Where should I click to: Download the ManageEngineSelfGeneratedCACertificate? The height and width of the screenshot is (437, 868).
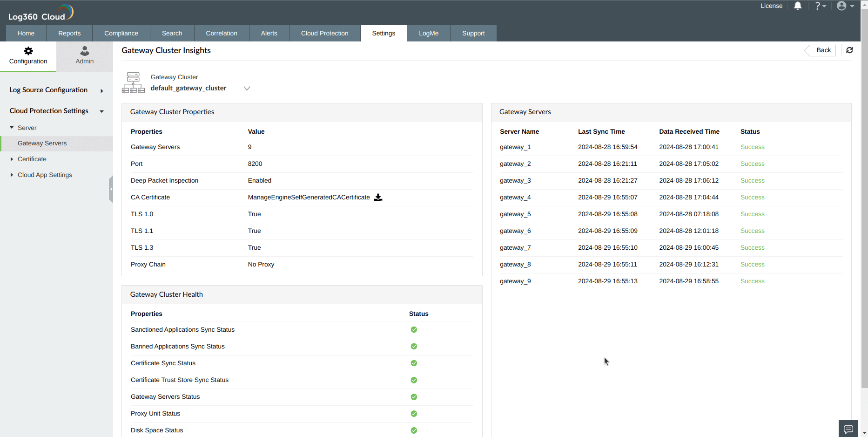coord(378,197)
